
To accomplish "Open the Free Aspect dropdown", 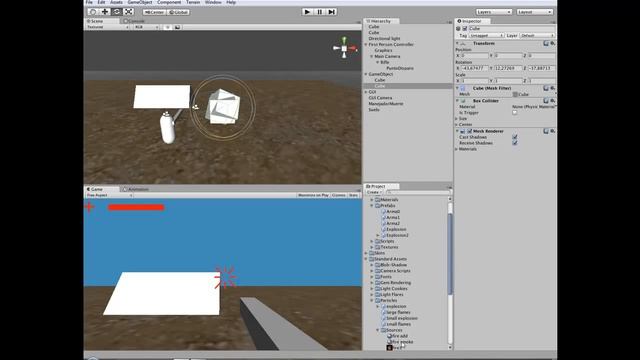I will point(109,195).
